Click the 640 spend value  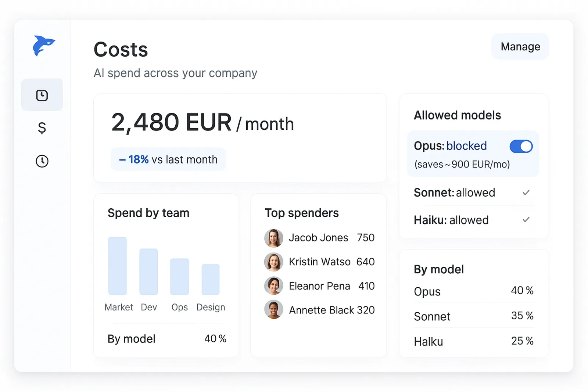366,262
